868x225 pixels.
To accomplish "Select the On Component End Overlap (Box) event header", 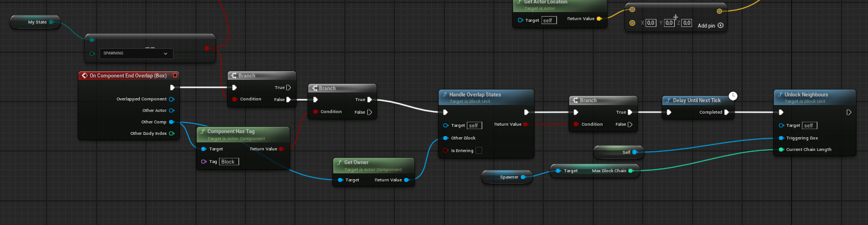I will [128, 75].
